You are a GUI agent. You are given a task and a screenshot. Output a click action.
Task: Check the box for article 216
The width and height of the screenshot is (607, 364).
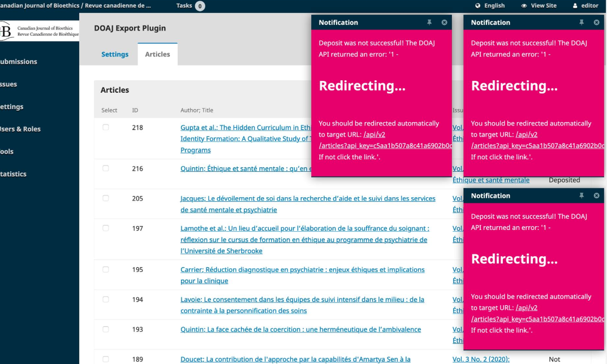tap(106, 168)
